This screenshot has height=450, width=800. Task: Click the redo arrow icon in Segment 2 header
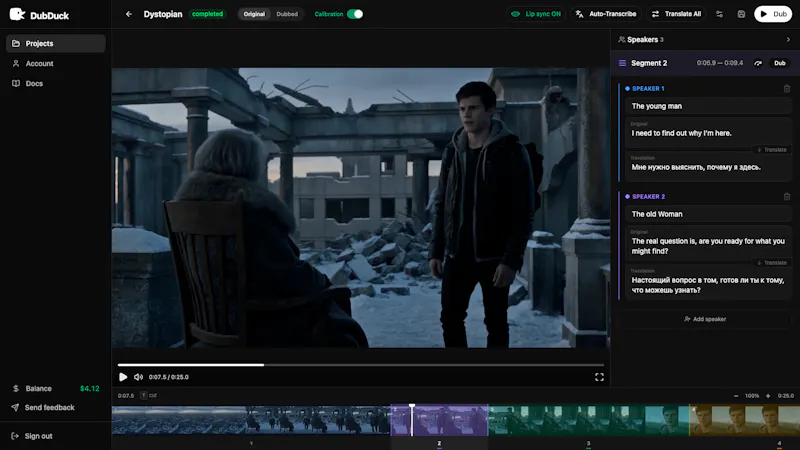[x=758, y=63]
